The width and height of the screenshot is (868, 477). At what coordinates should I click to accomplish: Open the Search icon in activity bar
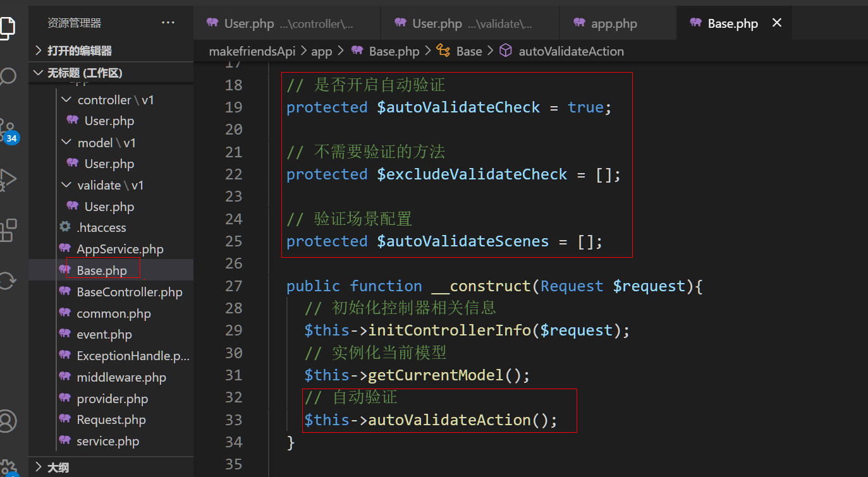(8, 77)
